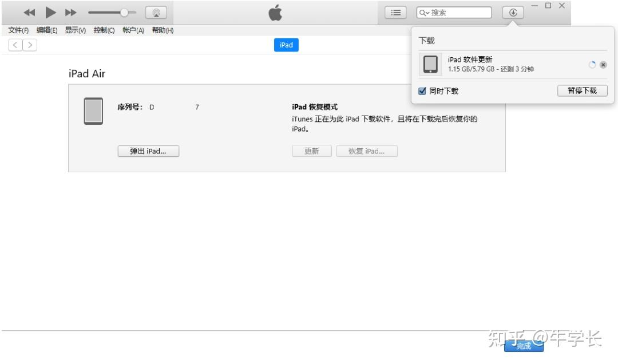Open the list view icon button
The image size is (618, 364).
(395, 13)
